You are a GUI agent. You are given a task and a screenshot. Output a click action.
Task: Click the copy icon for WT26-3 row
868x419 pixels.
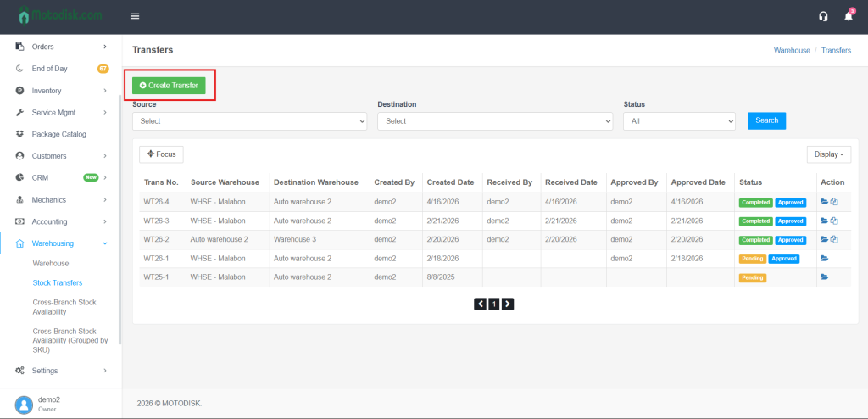tap(834, 221)
